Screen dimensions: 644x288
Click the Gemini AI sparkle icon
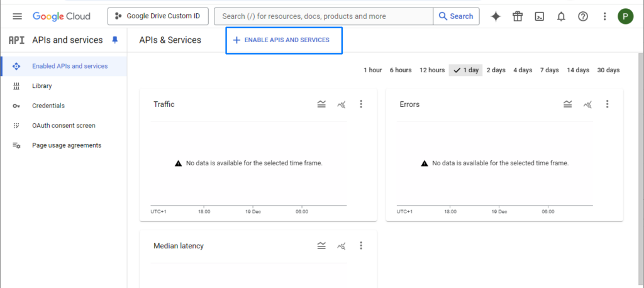(496, 16)
